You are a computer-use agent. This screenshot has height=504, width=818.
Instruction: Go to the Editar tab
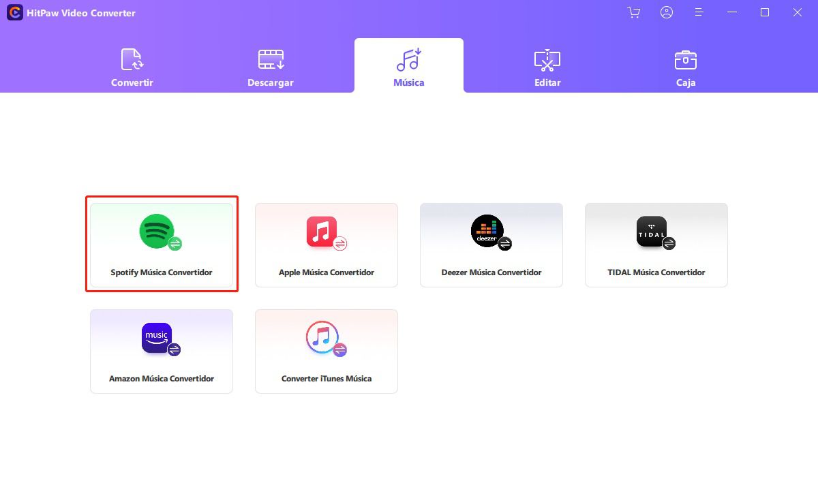point(547,68)
